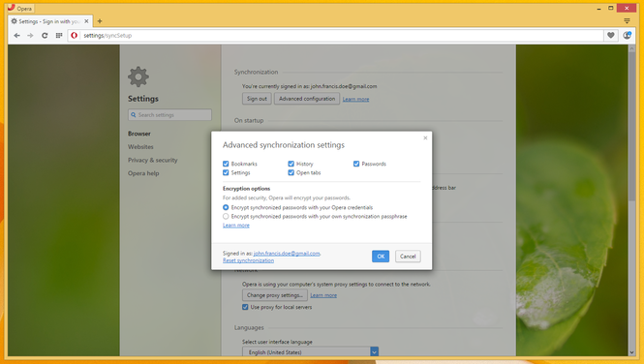The image size is (644, 364).
Task: Toggle Use proxy for local servers
Action: (245, 307)
